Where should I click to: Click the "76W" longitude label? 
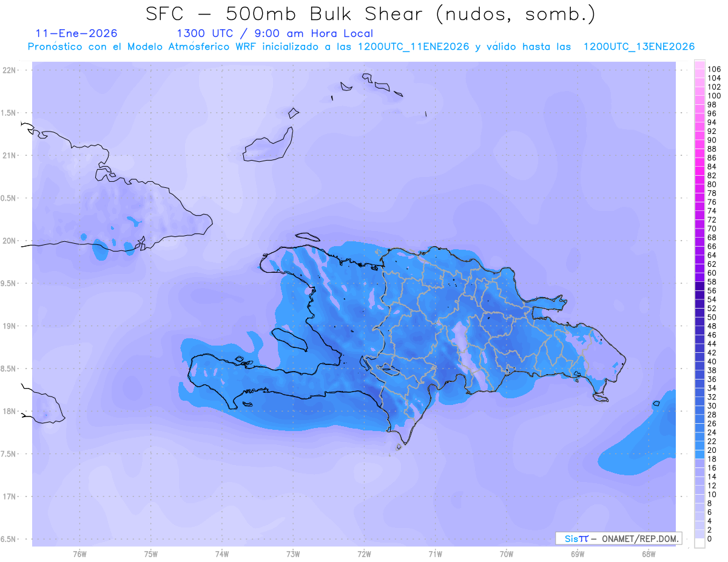point(79,554)
